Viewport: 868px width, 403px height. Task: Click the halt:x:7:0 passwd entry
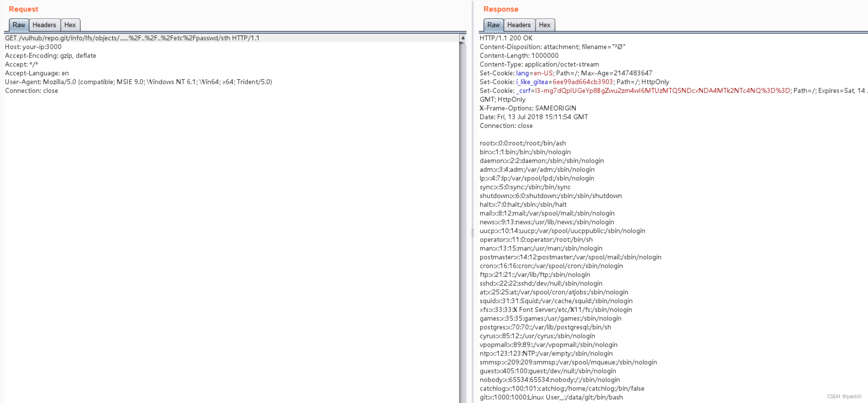pyautogui.click(x=523, y=205)
